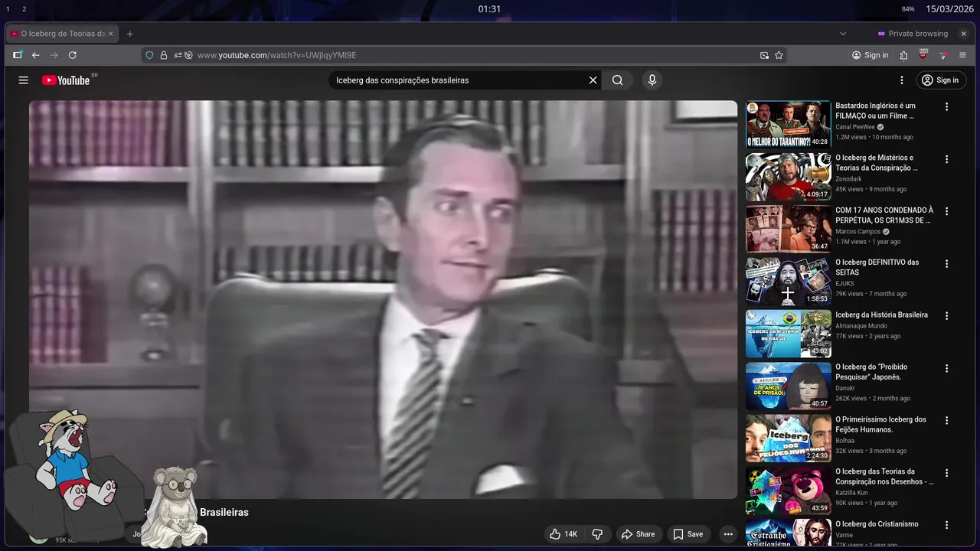Focus the YouTube search input field
980x551 pixels.
click(459, 80)
